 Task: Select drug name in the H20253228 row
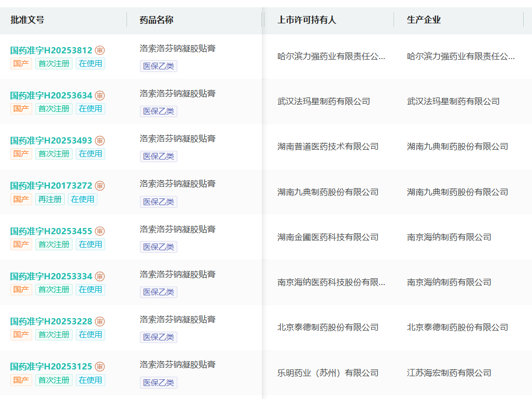177,319
